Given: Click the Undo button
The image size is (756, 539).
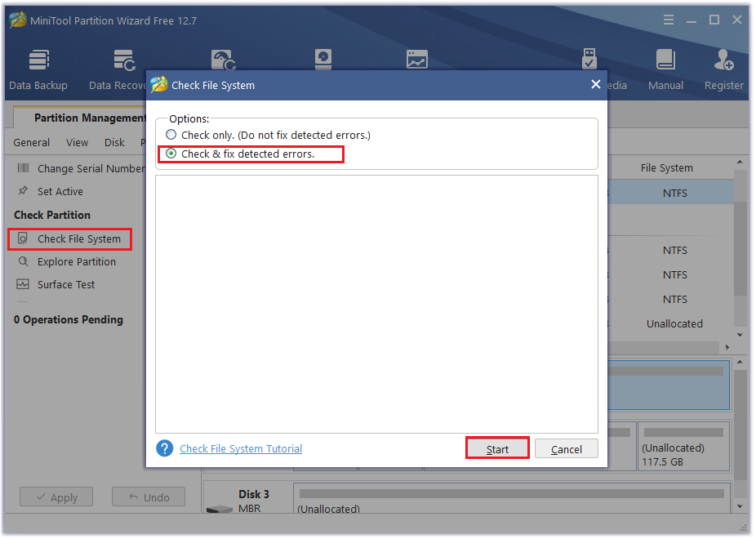Looking at the screenshot, I should point(149,497).
